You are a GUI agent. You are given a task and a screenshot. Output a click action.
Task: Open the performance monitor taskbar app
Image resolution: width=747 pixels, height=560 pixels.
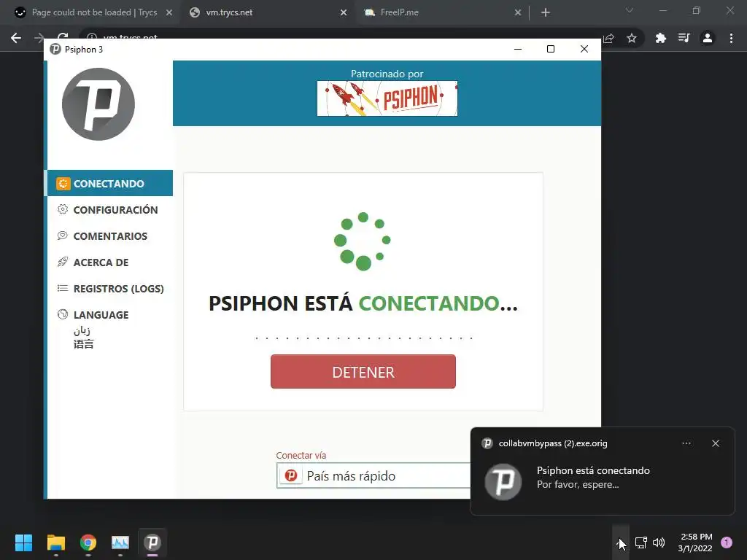(120, 542)
